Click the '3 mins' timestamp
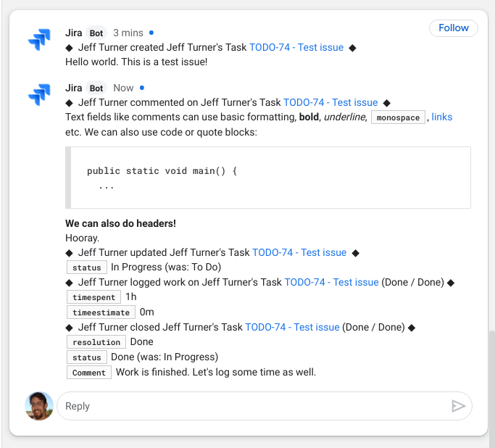 coord(128,33)
